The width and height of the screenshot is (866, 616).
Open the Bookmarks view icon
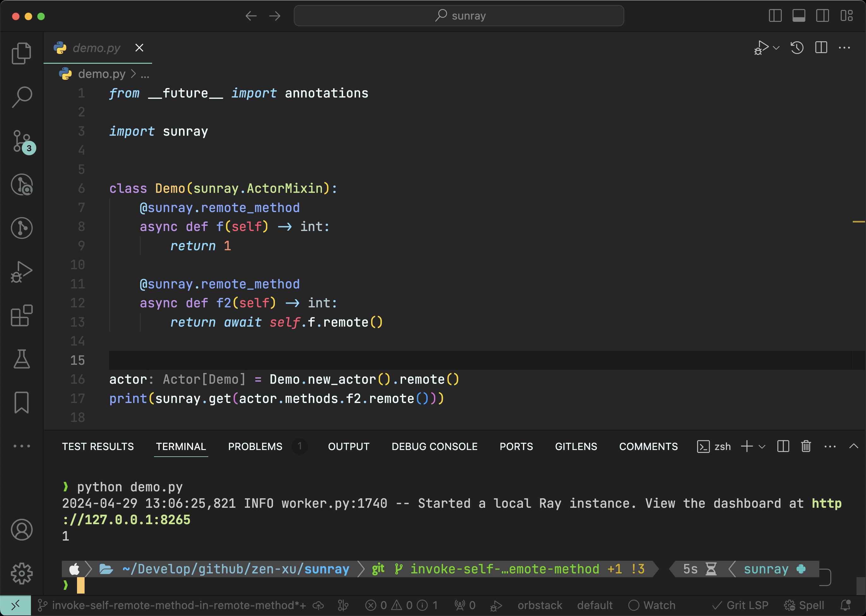click(x=22, y=402)
